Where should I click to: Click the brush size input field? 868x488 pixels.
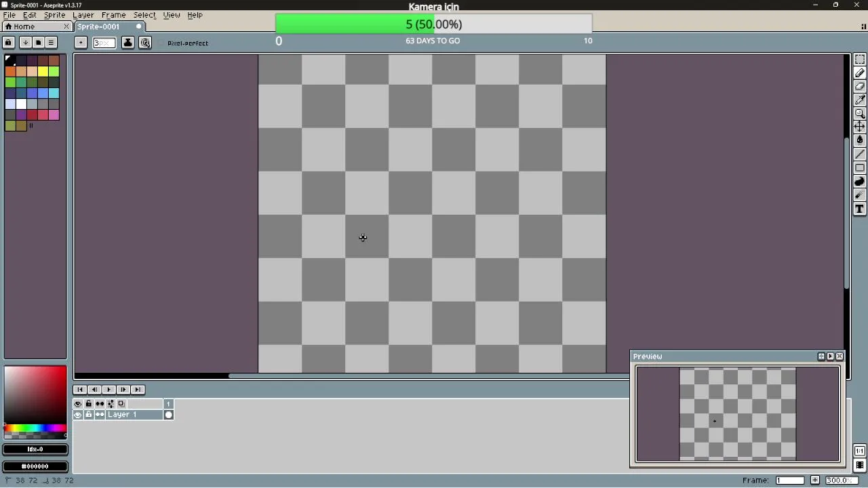pyautogui.click(x=104, y=43)
